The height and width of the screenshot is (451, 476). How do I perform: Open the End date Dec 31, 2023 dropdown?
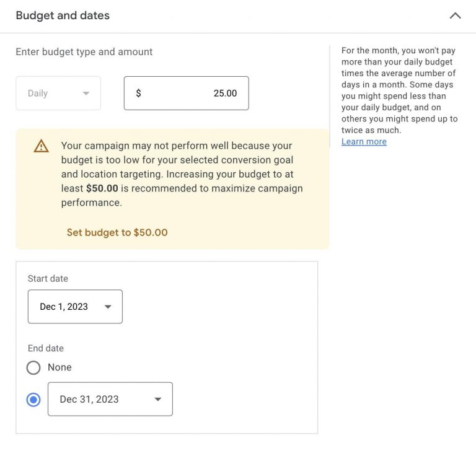[110, 399]
